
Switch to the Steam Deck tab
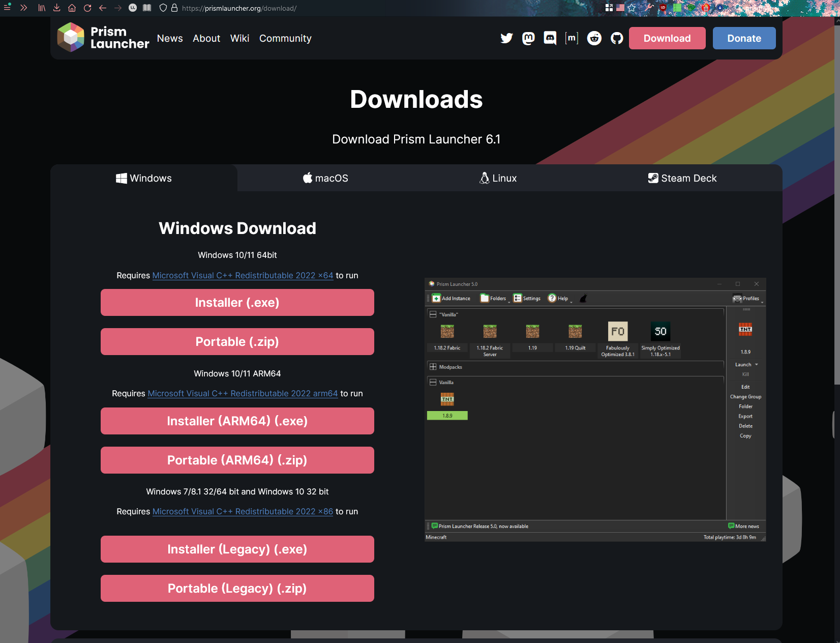682,178
